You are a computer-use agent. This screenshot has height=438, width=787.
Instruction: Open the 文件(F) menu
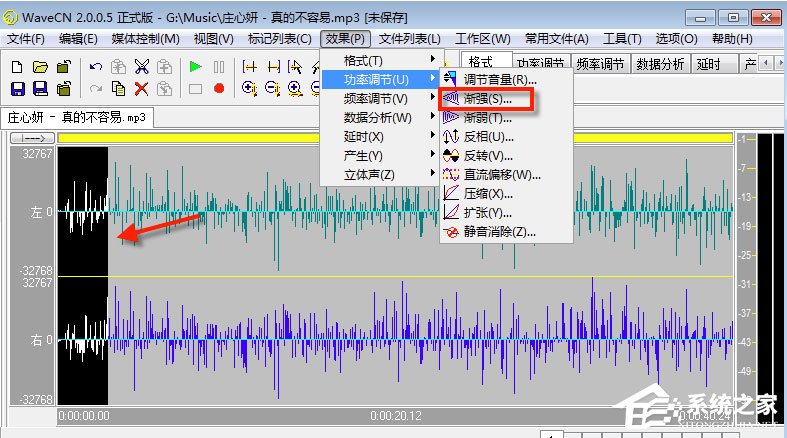pos(26,39)
